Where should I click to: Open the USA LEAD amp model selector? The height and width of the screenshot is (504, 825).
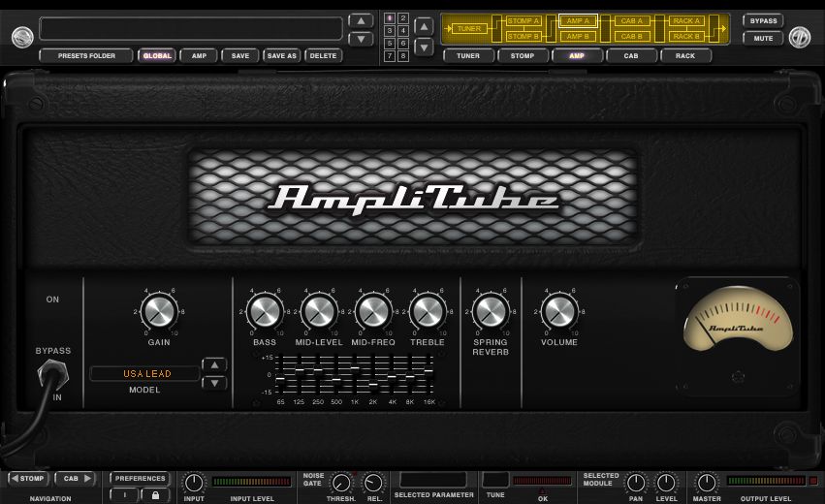pyautogui.click(x=145, y=373)
